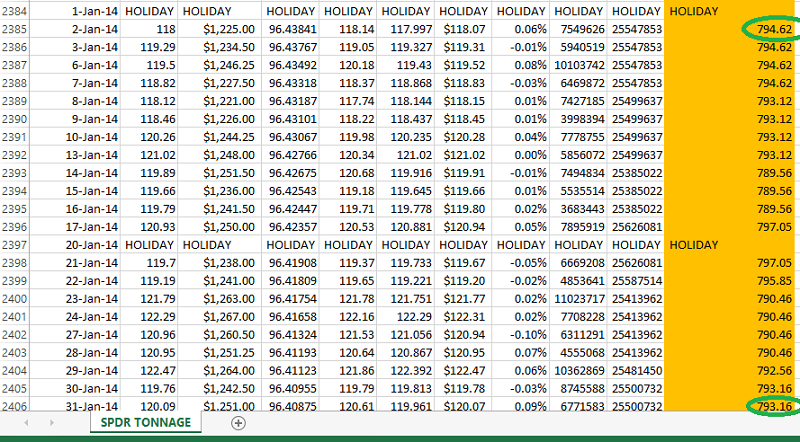The image size is (800, 442).
Task: Click next sheet navigation arrow
Action: coord(52,423)
